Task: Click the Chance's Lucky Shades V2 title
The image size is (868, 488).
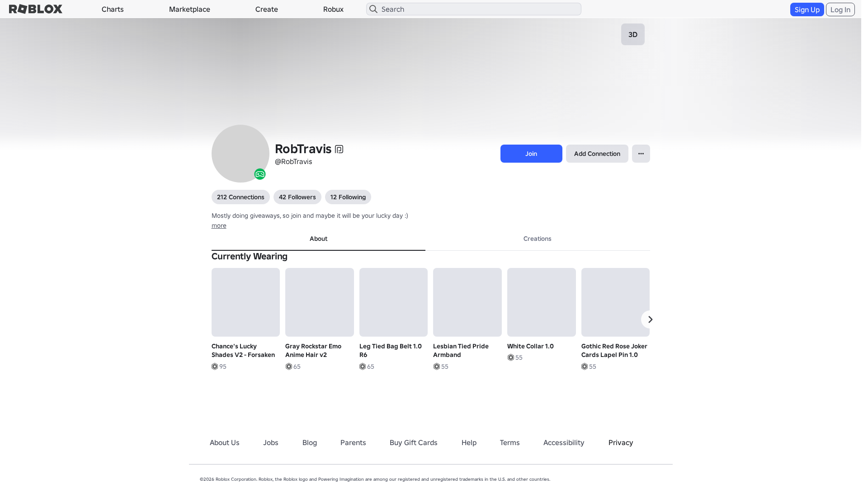Action: pyautogui.click(x=243, y=351)
